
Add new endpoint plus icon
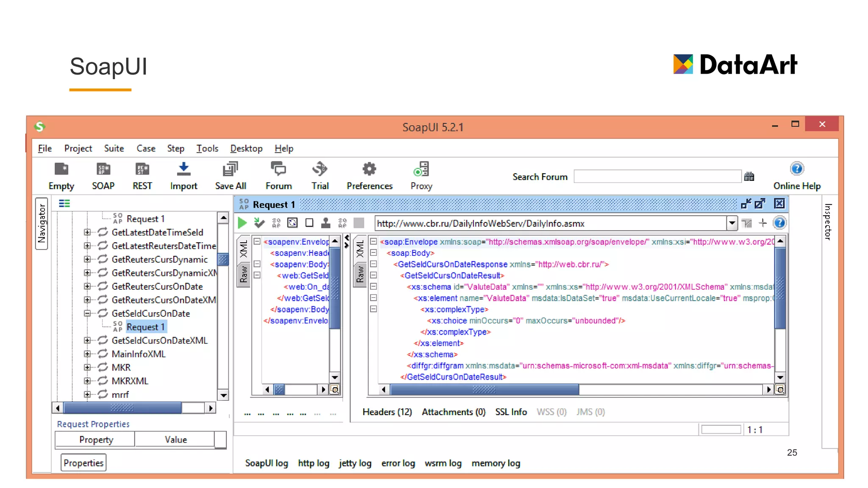pos(763,223)
